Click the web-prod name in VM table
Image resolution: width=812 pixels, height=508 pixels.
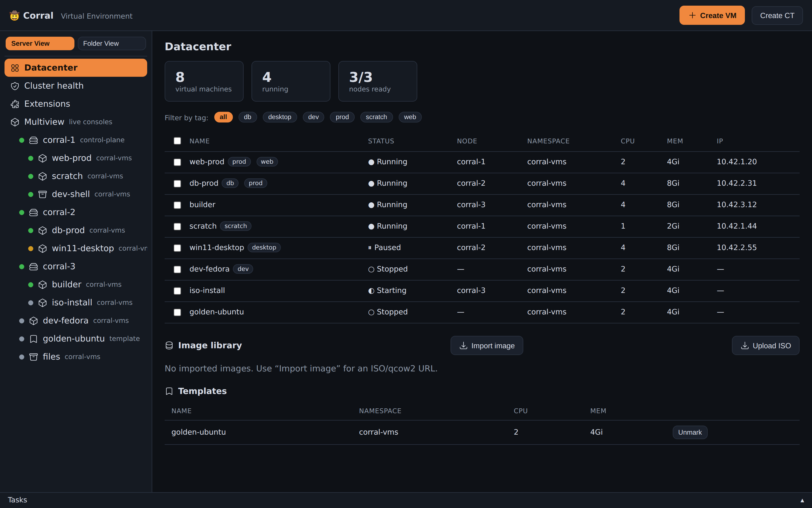pos(207,162)
